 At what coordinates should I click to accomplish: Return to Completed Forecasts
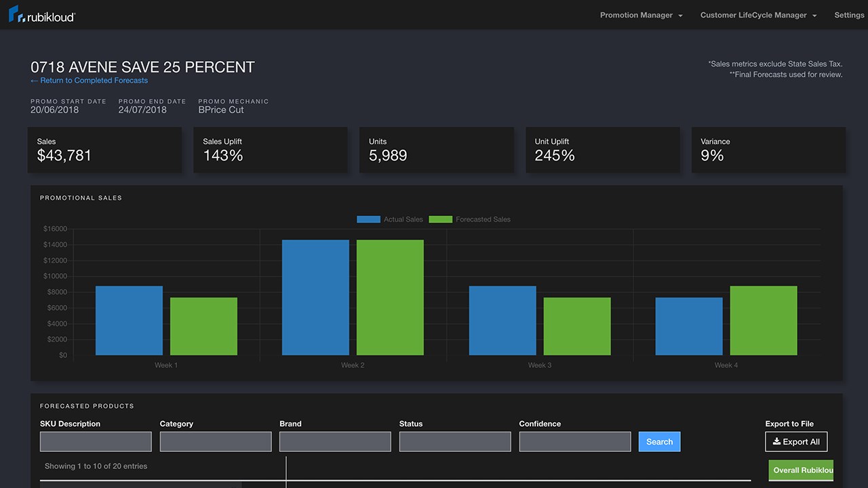(89, 81)
